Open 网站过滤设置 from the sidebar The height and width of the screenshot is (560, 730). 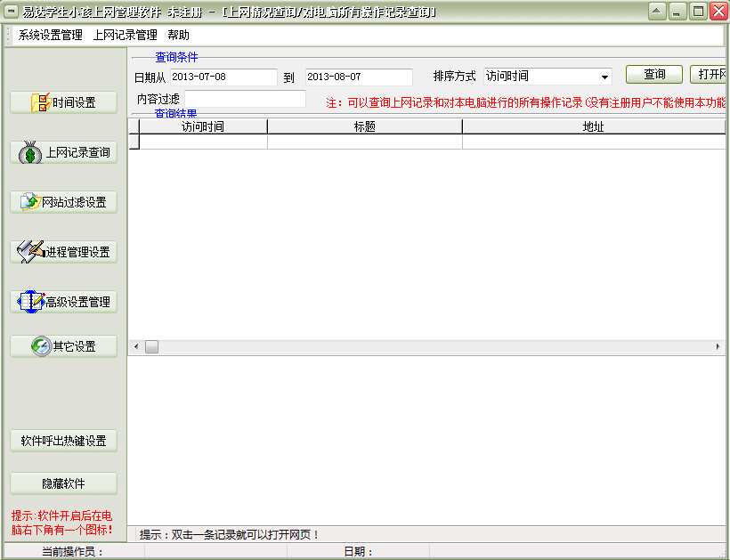pyautogui.click(x=62, y=202)
